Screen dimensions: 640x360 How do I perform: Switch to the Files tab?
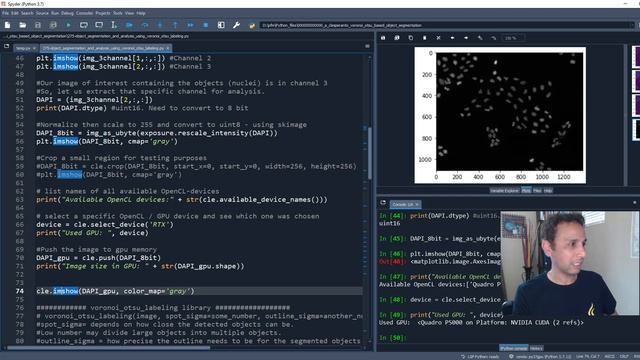coord(537,191)
